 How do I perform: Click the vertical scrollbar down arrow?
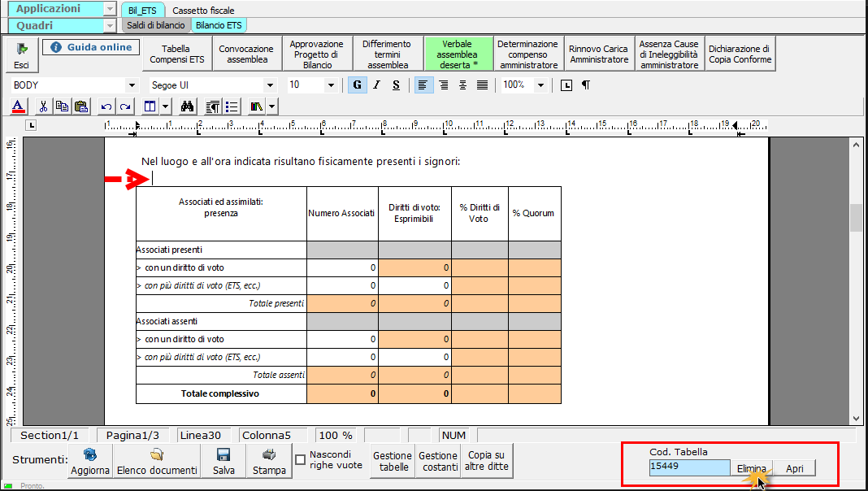click(857, 419)
